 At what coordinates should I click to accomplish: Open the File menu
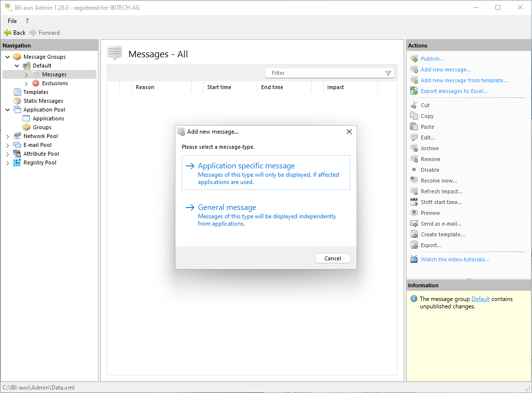(12, 21)
